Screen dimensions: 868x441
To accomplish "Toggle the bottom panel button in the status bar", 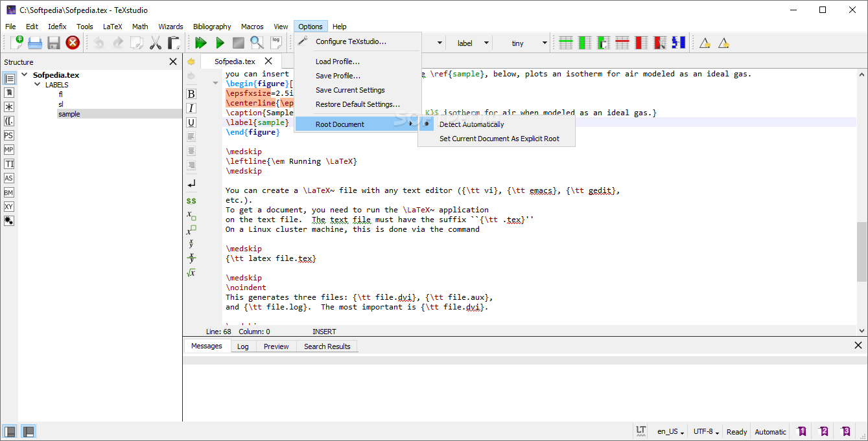I will pyautogui.click(x=29, y=431).
